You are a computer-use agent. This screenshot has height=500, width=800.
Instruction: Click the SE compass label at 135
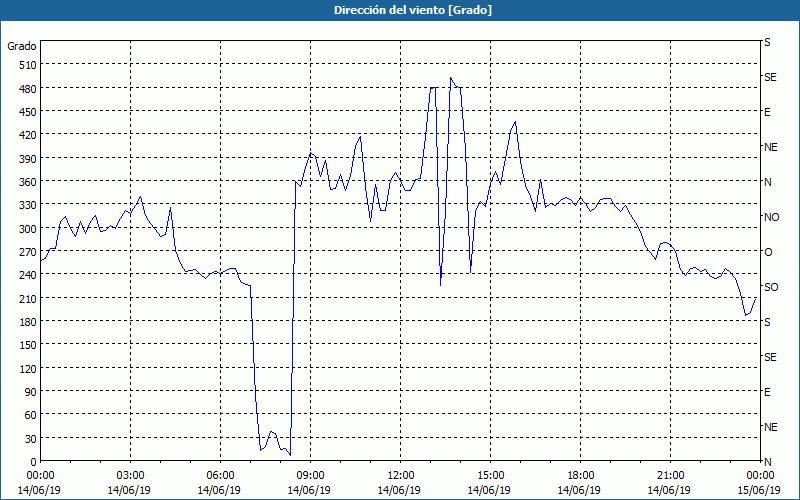tap(770, 357)
